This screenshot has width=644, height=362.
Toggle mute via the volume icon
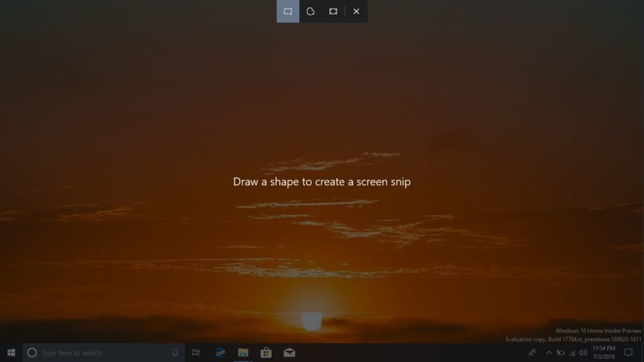click(x=583, y=353)
